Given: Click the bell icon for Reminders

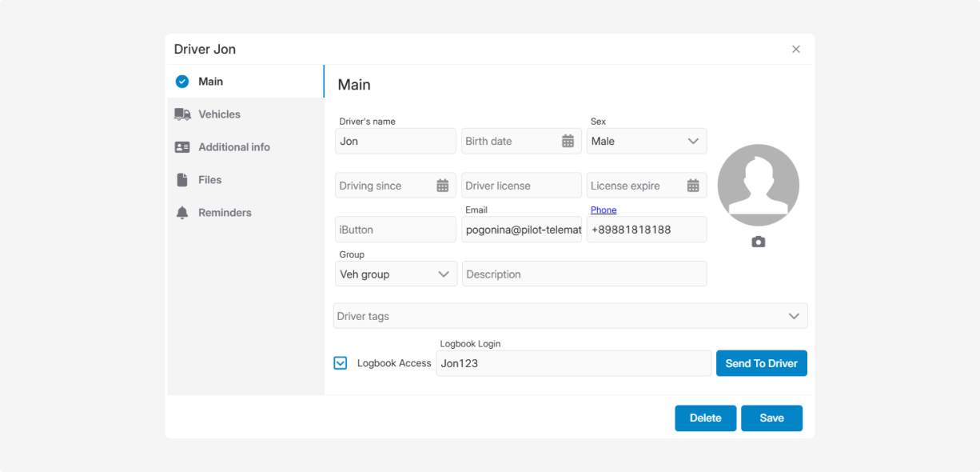Looking at the screenshot, I should (182, 213).
